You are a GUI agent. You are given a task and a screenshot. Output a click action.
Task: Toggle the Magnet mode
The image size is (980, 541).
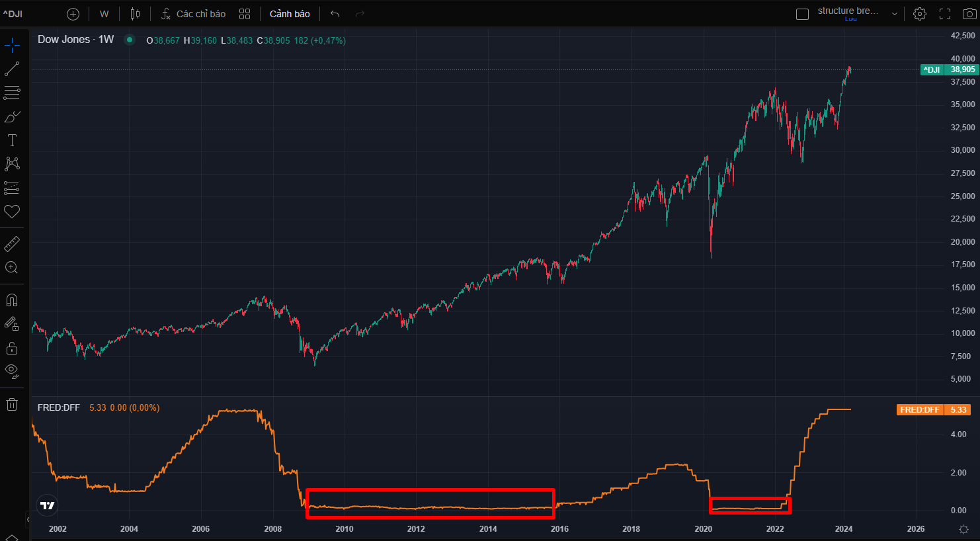click(12, 300)
